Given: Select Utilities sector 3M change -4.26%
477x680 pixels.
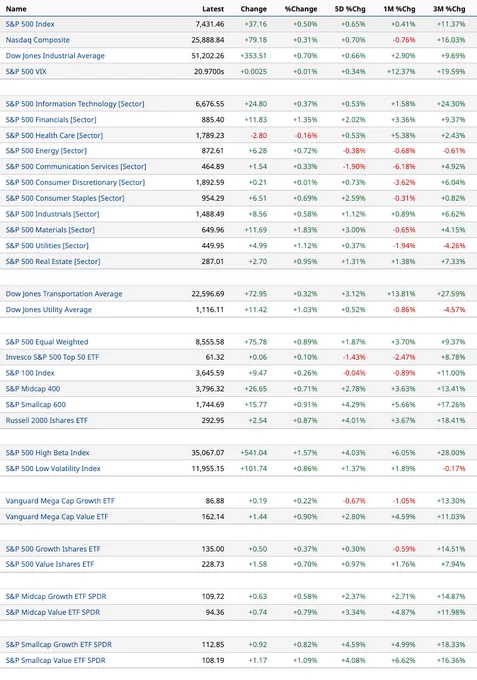Looking at the screenshot, I should click(x=454, y=246).
